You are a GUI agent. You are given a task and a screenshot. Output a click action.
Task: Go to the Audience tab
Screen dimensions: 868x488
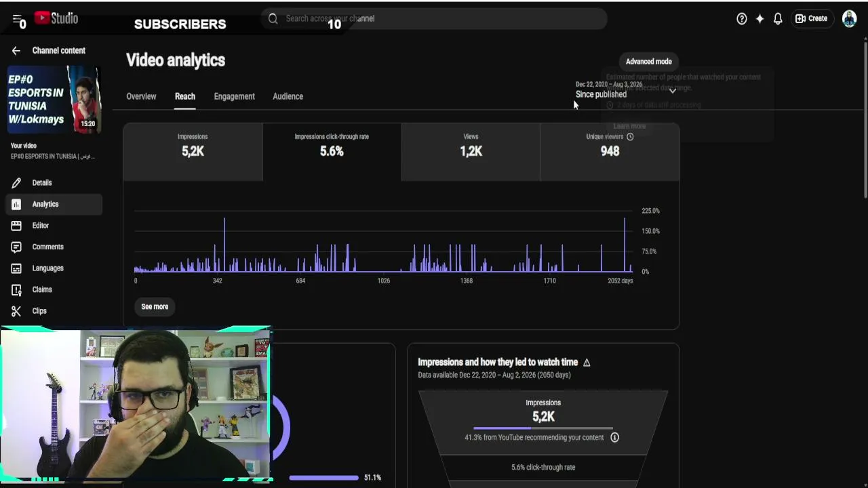[x=288, y=96]
